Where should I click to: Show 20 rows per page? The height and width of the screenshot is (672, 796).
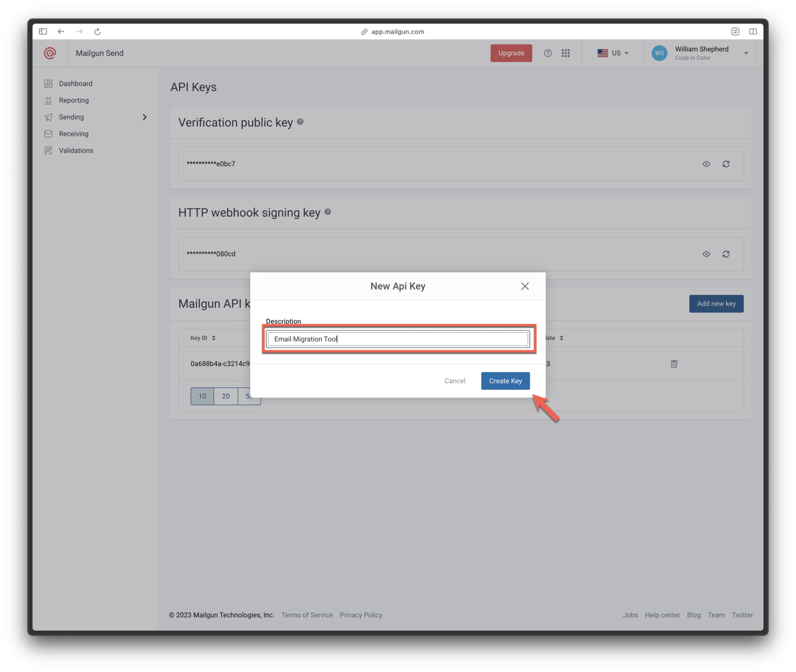pos(226,396)
